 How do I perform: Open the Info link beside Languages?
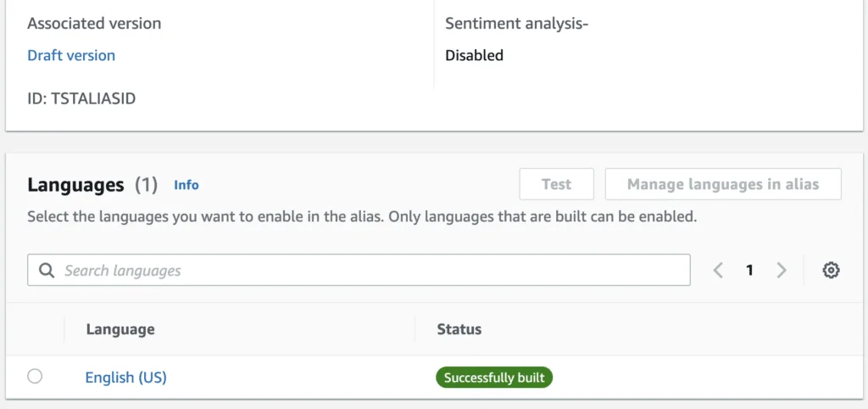[186, 185]
